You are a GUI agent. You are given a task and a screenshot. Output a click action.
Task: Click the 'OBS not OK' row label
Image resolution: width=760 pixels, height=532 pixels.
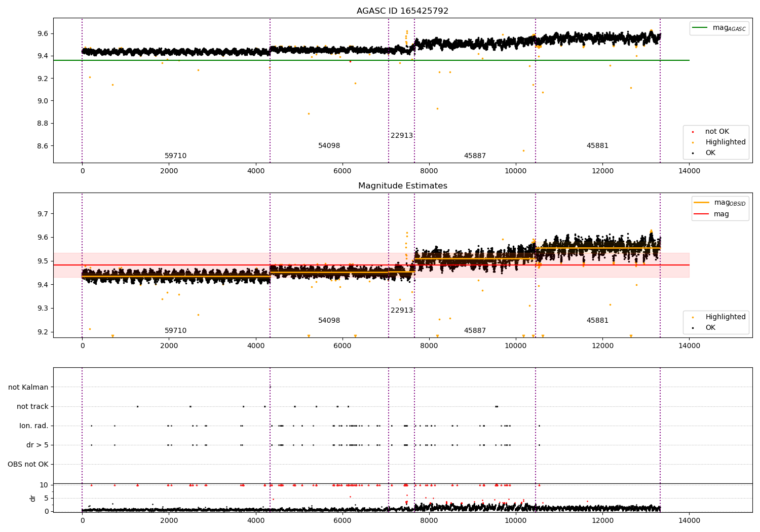(28, 464)
